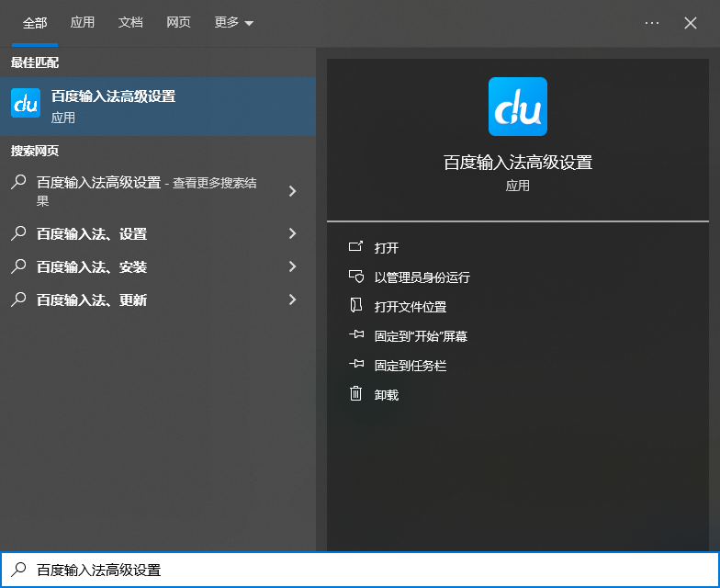Screen dimensions: 720x588
Task: Click the shield icon for run as admin
Action: pos(356,277)
